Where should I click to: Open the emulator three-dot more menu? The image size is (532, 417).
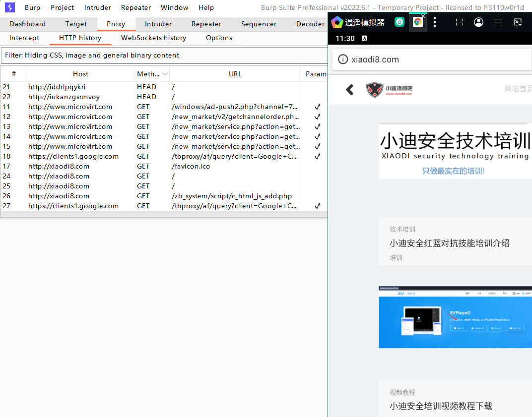tap(435, 22)
